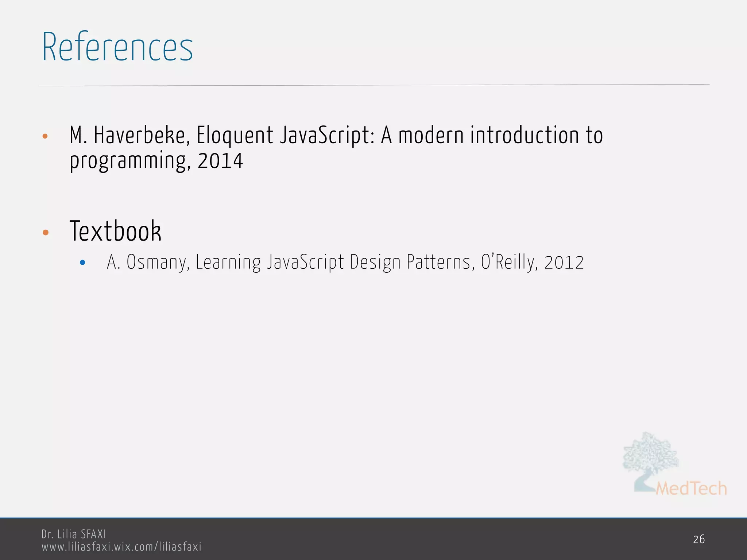Click the Eloquent JavaScript book title

(x=285, y=136)
